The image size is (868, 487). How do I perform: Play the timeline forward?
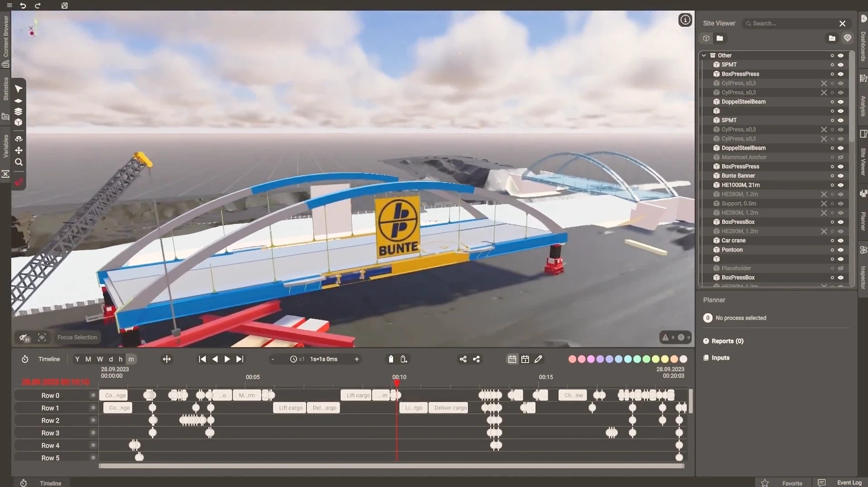pyautogui.click(x=227, y=359)
